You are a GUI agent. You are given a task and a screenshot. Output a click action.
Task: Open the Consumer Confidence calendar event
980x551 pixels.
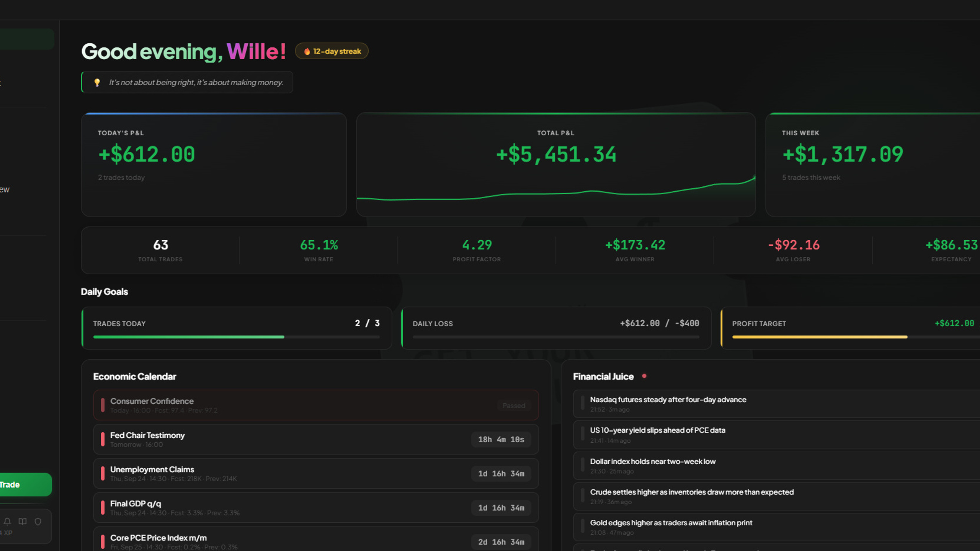click(316, 405)
